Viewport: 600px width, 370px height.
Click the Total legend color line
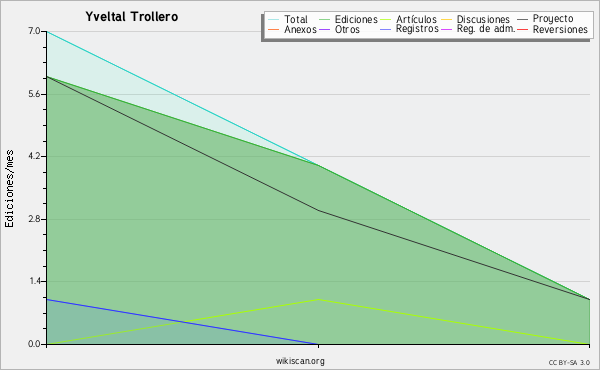(273, 20)
